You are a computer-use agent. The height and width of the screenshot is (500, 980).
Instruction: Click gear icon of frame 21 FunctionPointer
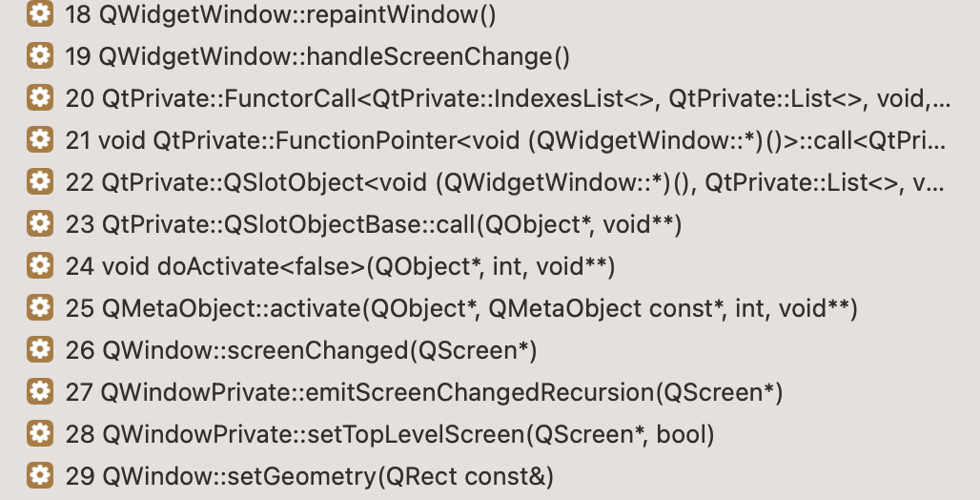pyautogui.click(x=40, y=139)
